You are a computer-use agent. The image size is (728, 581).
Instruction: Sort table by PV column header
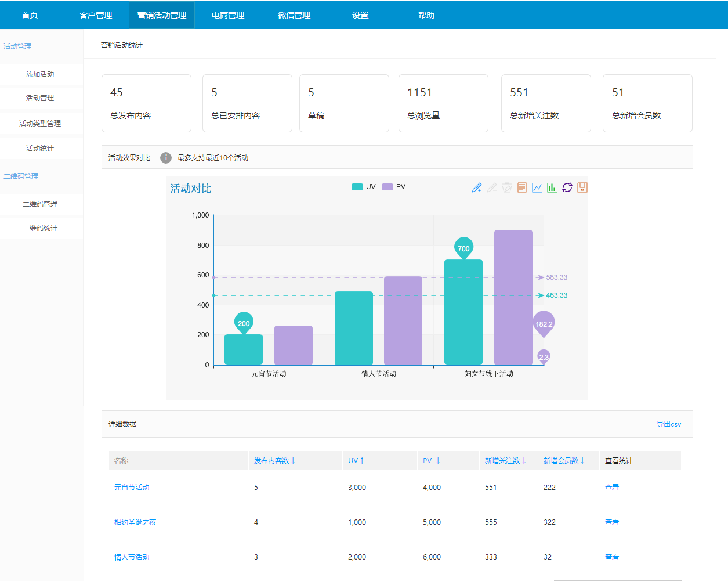(x=432, y=461)
